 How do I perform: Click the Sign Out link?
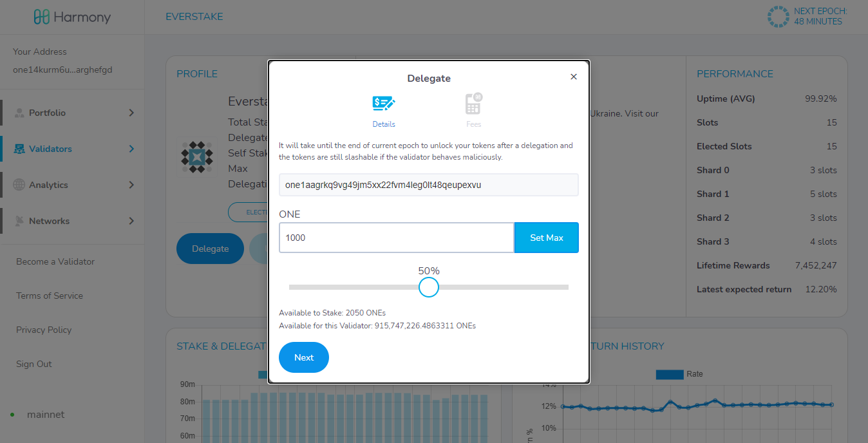click(x=34, y=364)
